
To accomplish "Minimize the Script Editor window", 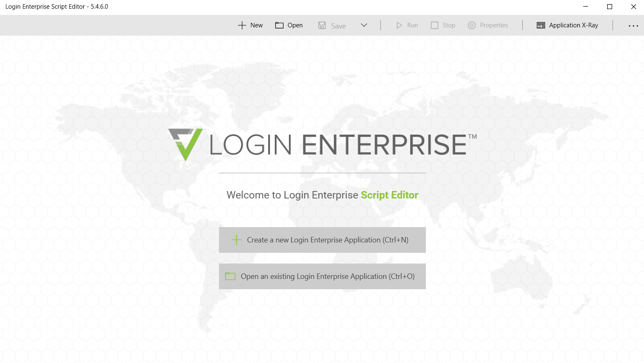I will (x=586, y=7).
